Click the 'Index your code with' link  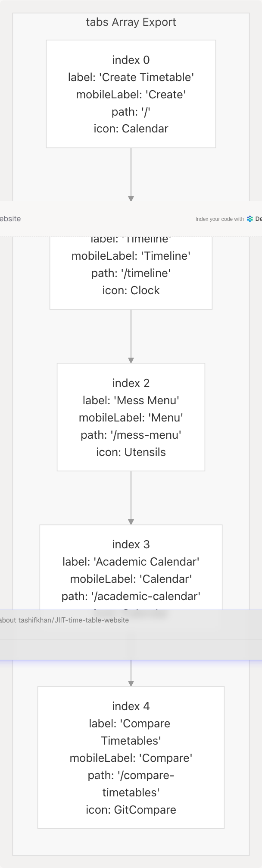[219, 219]
